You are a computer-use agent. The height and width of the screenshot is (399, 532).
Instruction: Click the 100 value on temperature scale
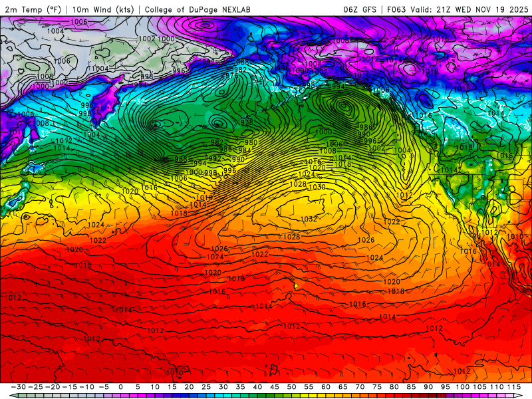pos(463,387)
